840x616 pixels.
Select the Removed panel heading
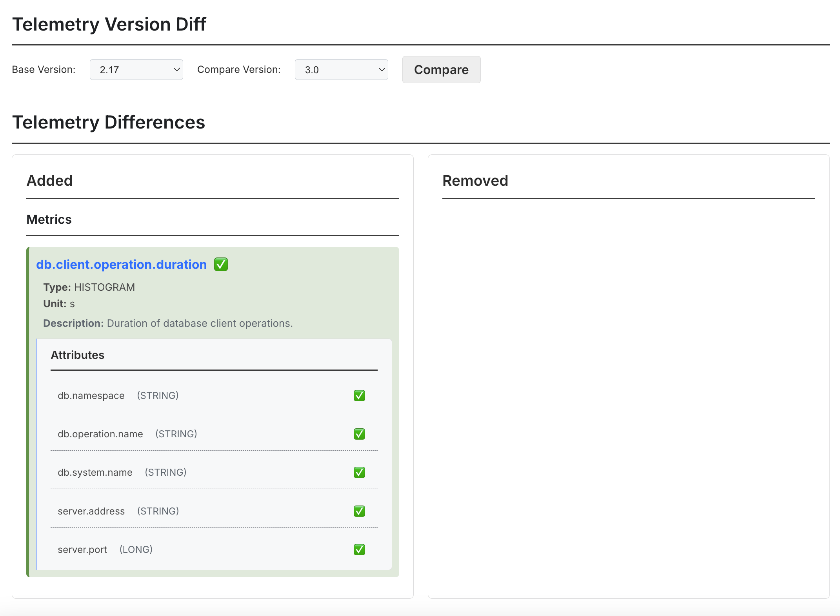[x=475, y=181]
